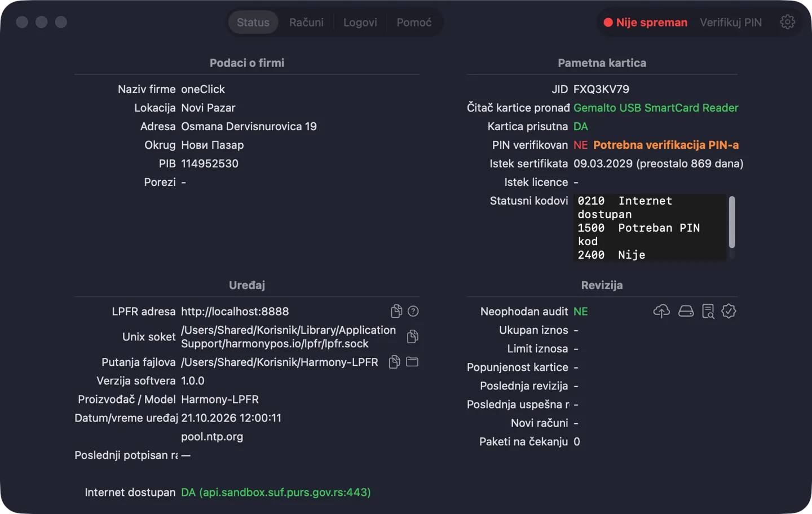The image size is (812, 514).
Task: Click the location value Novi Pazar
Action: pos(208,108)
